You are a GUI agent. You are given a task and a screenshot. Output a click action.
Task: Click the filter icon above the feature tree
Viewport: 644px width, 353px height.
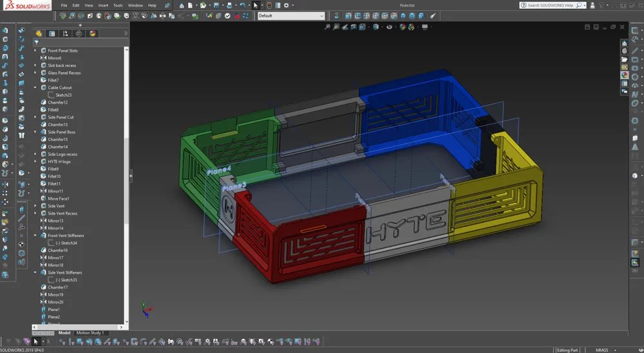click(x=37, y=43)
